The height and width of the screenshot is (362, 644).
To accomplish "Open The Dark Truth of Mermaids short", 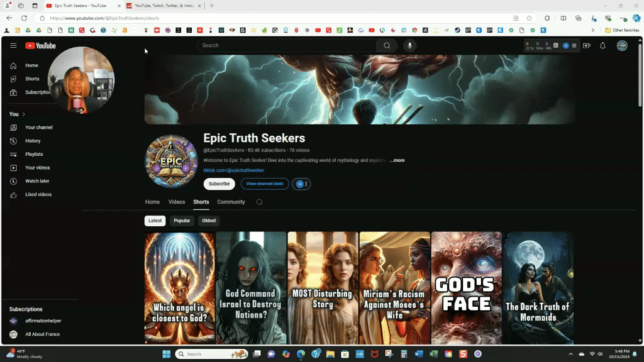I will (538, 288).
